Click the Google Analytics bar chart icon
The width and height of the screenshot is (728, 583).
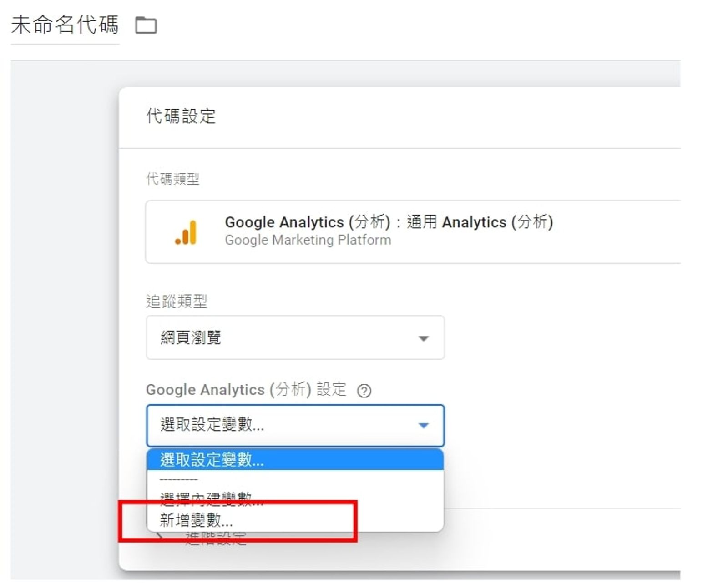(186, 232)
